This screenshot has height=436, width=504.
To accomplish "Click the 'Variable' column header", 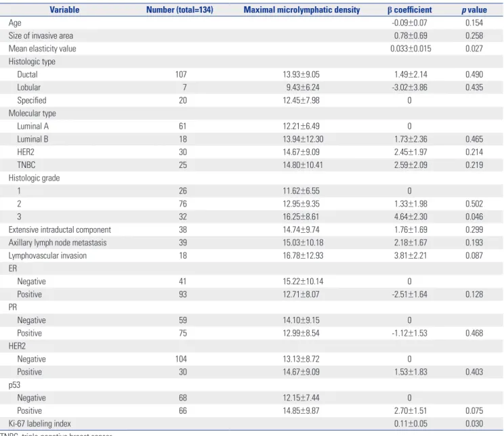I will pyautogui.click(x=64, y=9).
